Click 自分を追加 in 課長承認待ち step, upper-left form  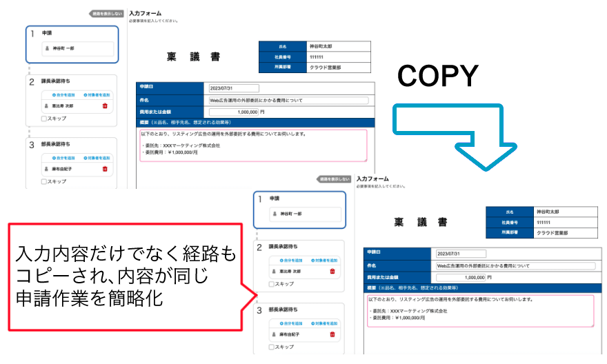coord(63,94)
